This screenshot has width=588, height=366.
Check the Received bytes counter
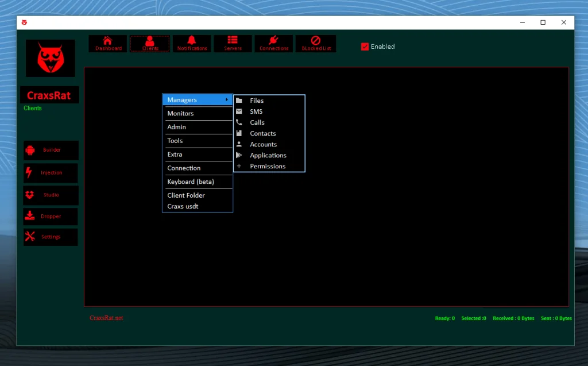(x=513, y=318)
